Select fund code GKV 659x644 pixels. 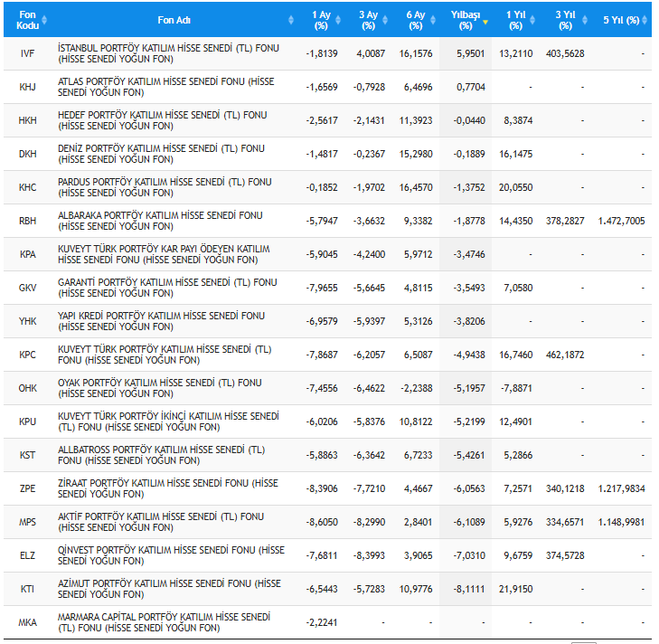pos(27,288)
